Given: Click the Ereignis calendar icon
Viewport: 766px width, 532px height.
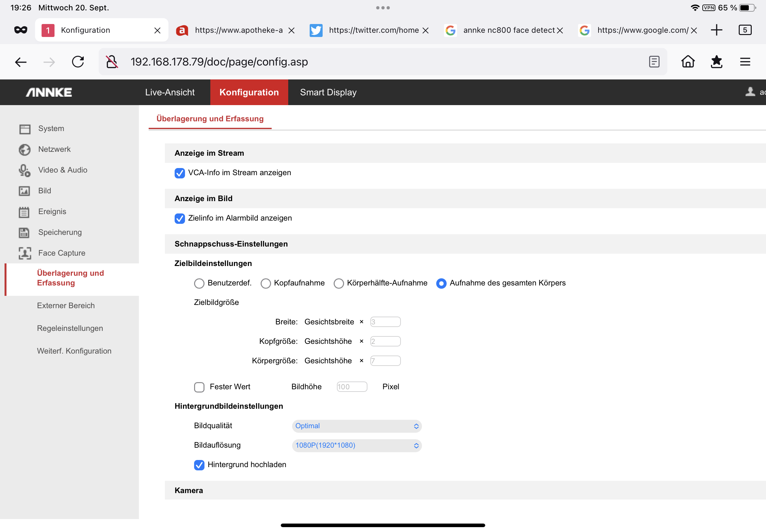Looking at the screenshot, I should pos(24,212).
